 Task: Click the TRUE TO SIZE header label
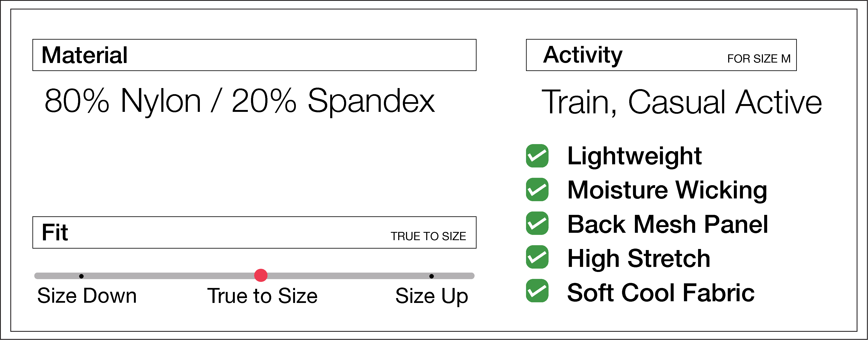click(428, 236)
